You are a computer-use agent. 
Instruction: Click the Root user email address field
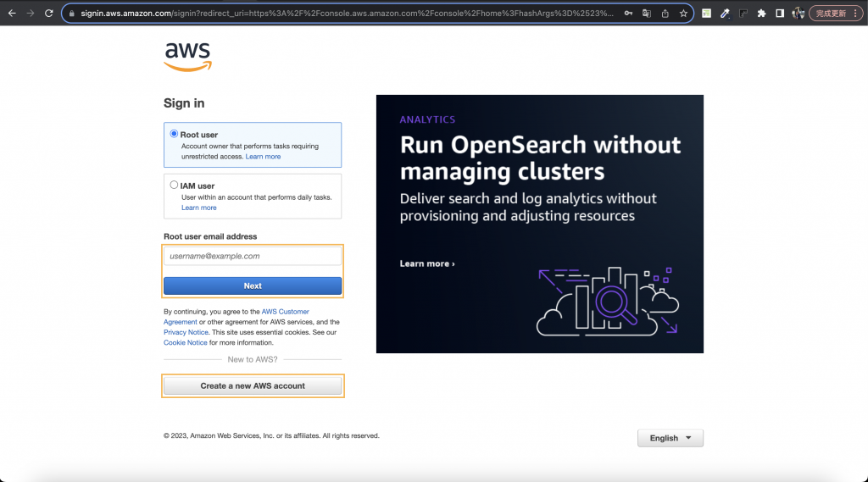tap(253, 256)
